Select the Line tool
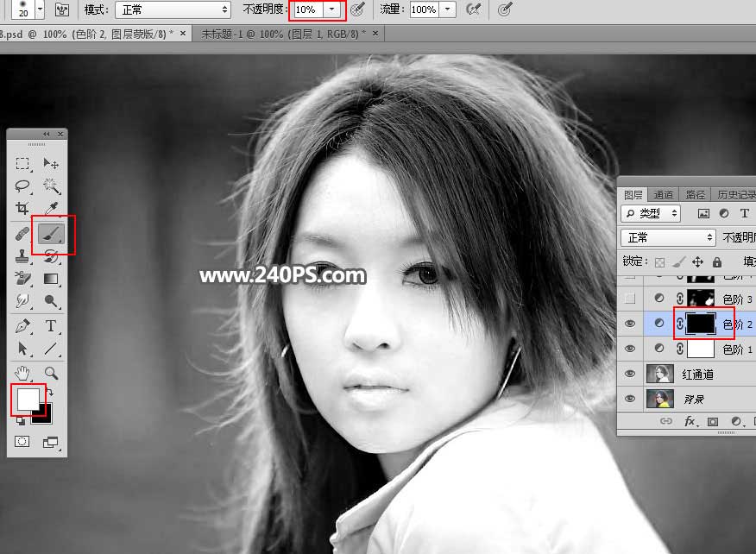This screenshot has width=756, height=554. 51,348
